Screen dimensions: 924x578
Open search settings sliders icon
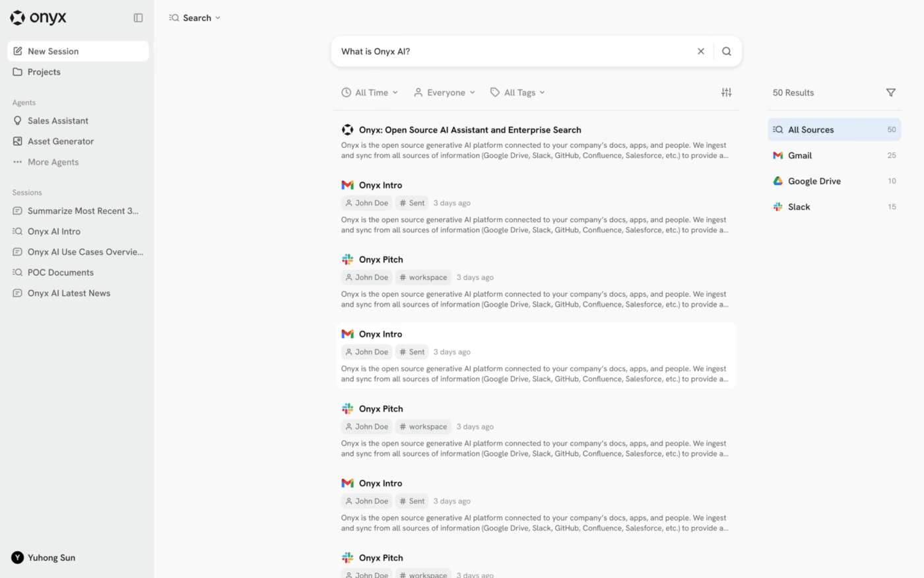point(727,92)
